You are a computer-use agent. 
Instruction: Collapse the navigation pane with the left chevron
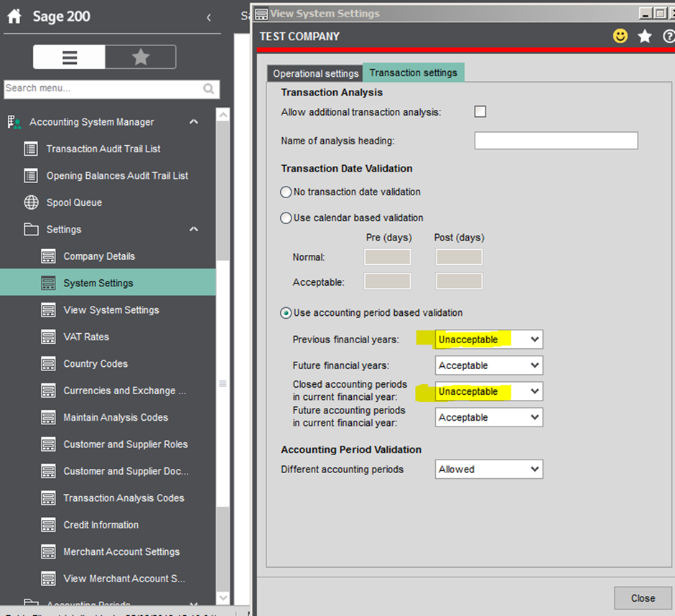pyautogui.click(x=209, y=17)
